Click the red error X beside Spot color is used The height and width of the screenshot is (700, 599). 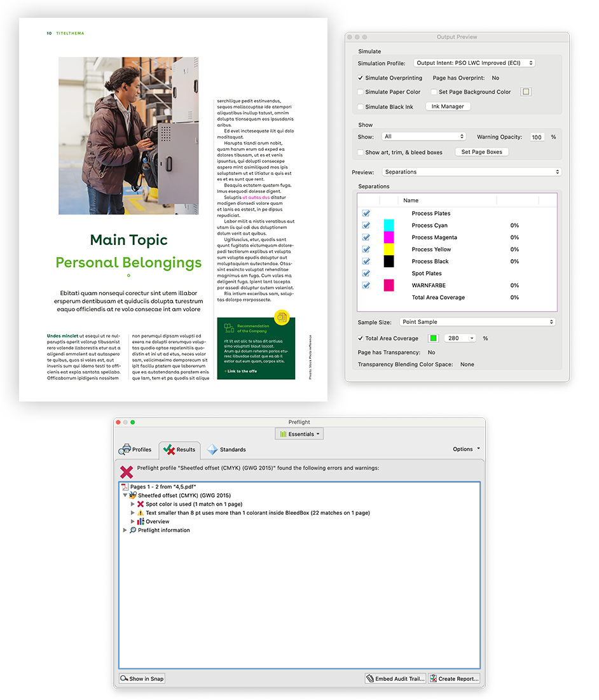[141, 504]
